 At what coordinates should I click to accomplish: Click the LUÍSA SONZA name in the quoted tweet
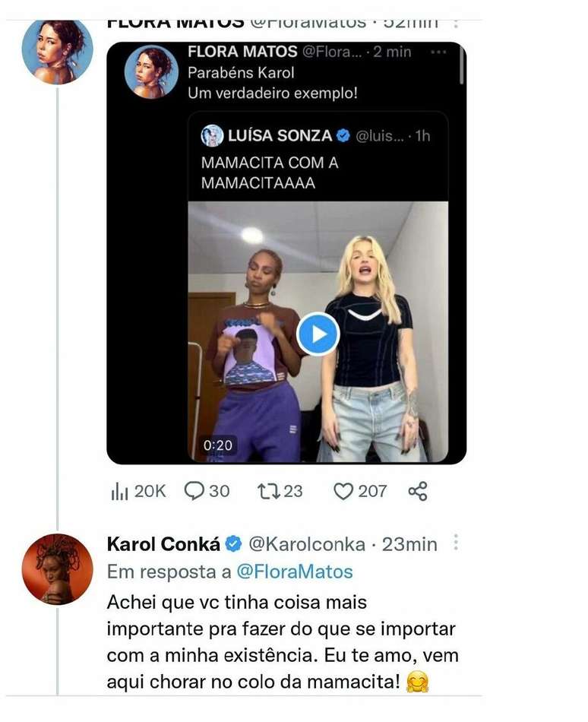[x=280, y=136]
